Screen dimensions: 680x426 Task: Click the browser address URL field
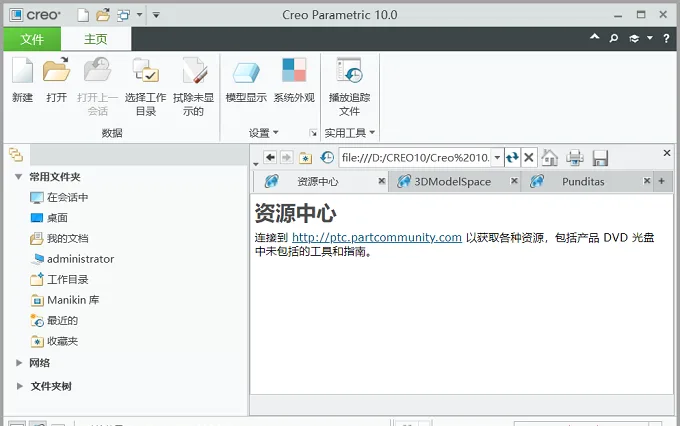[415, 157]
